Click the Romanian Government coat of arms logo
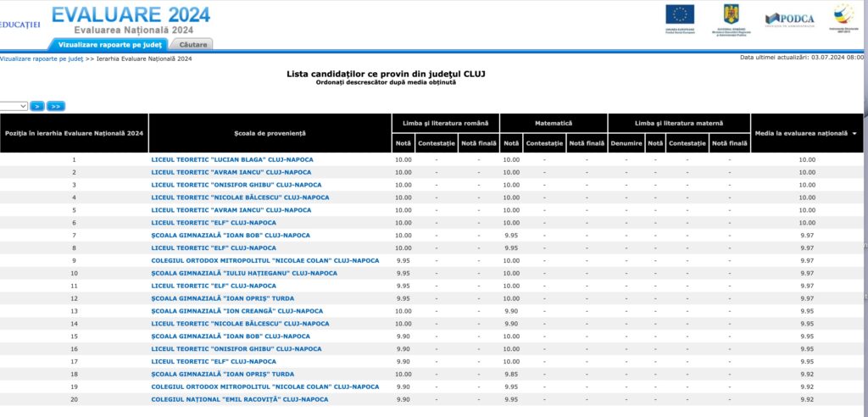Viewport: 868px width, 417px height. 731,15
